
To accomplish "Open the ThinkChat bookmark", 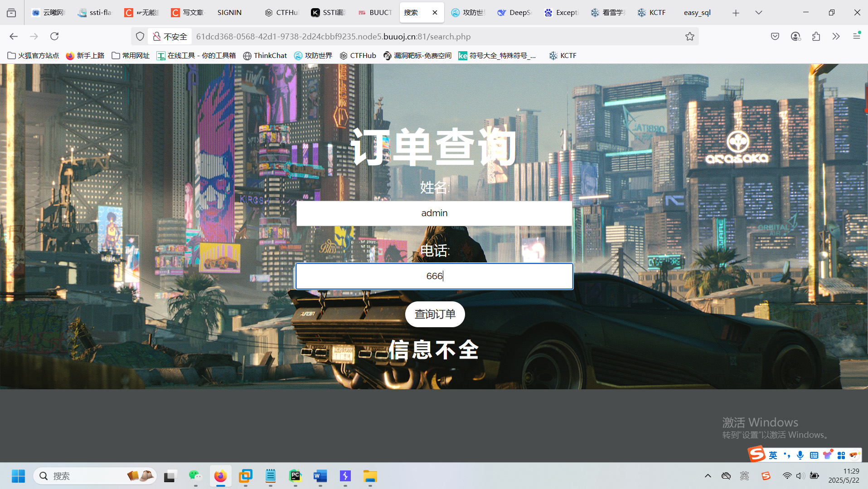I will pyautogui.click(x=265, y=55).
